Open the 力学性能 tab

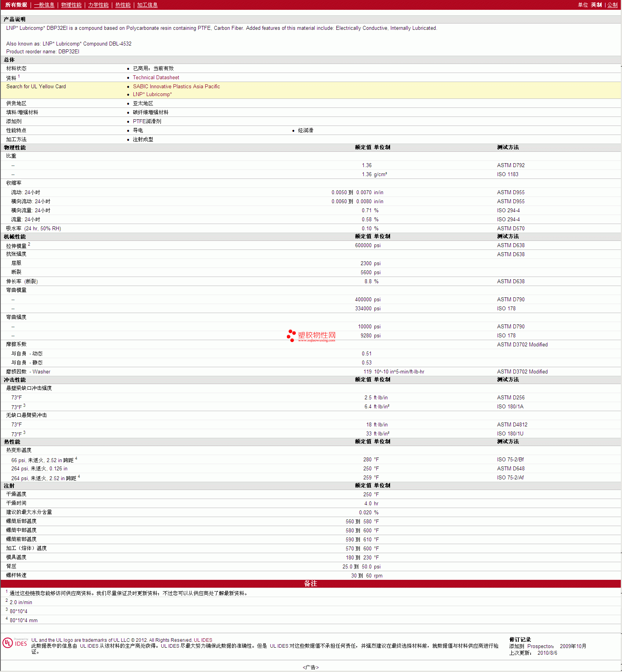98,5
